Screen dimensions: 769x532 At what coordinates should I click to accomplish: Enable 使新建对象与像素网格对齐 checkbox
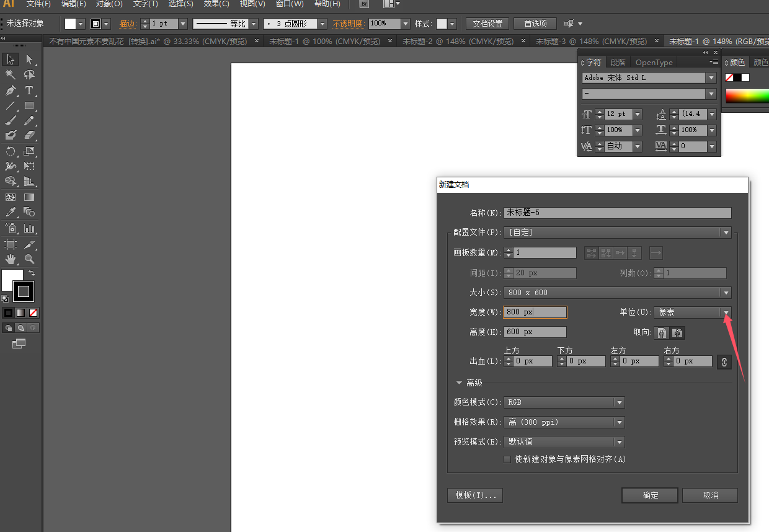pyautogui.click(x=507, y=459)
